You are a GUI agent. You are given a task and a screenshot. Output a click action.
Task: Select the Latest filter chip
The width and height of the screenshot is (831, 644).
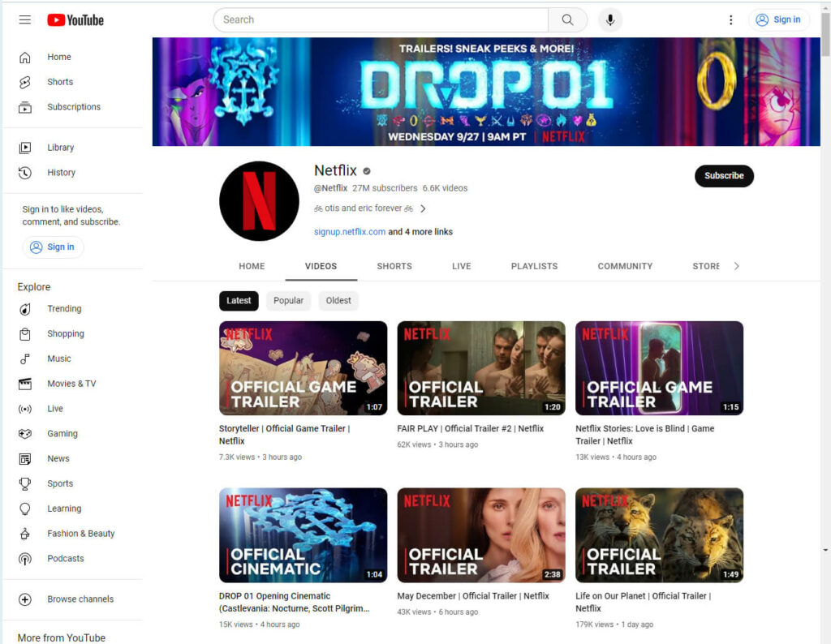coord(239,300)
